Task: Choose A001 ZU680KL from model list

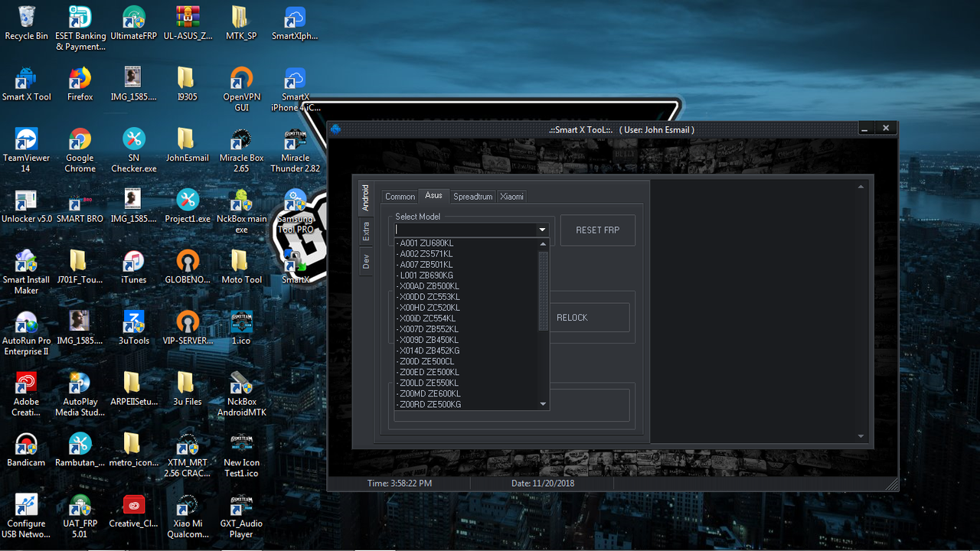Action: (x=466, y=243)
